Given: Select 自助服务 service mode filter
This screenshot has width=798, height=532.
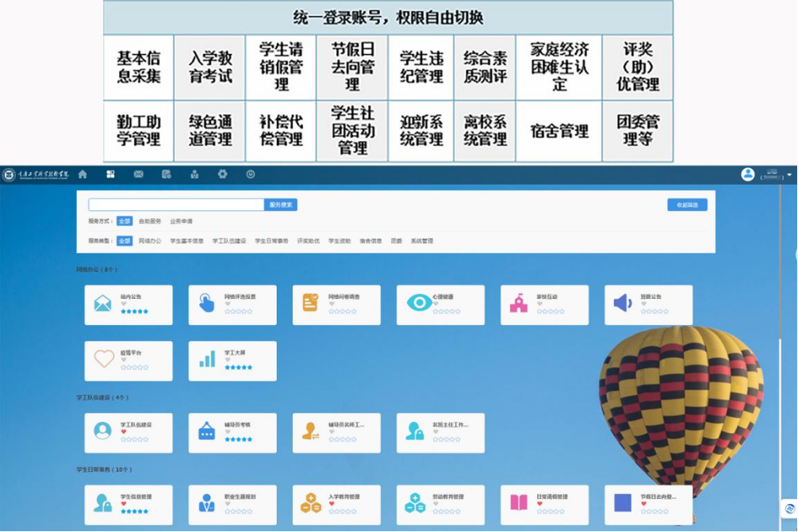Looking at the screenshot, I should pyautogui.click(x=150, y=221).
